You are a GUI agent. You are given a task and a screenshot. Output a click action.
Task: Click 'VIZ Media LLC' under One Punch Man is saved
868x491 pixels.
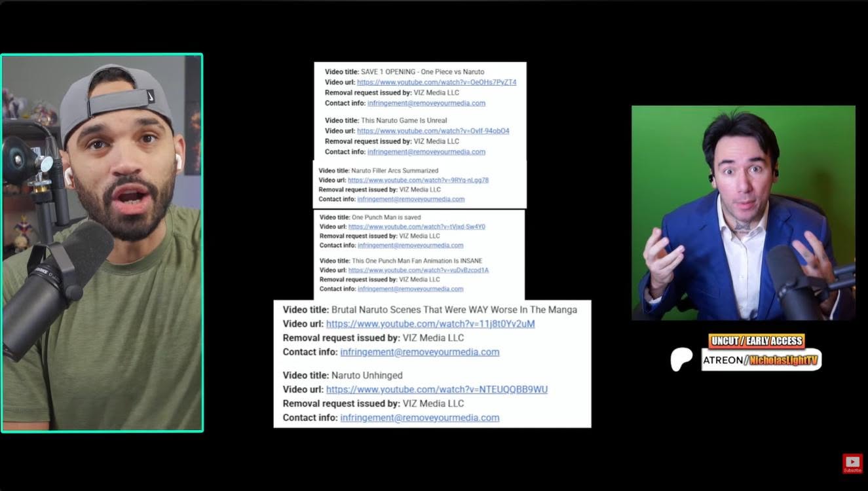(x=420, y=236)
